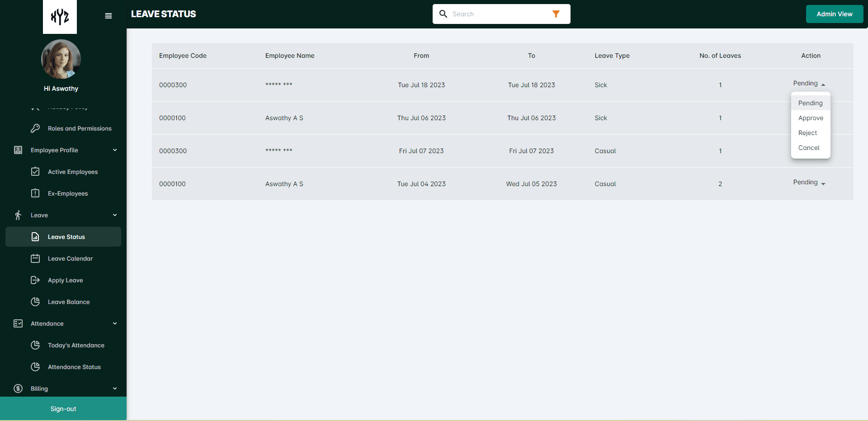The image size is (868, 421).
Task: Select Cancel option in action menu
Action: (809, 148)
